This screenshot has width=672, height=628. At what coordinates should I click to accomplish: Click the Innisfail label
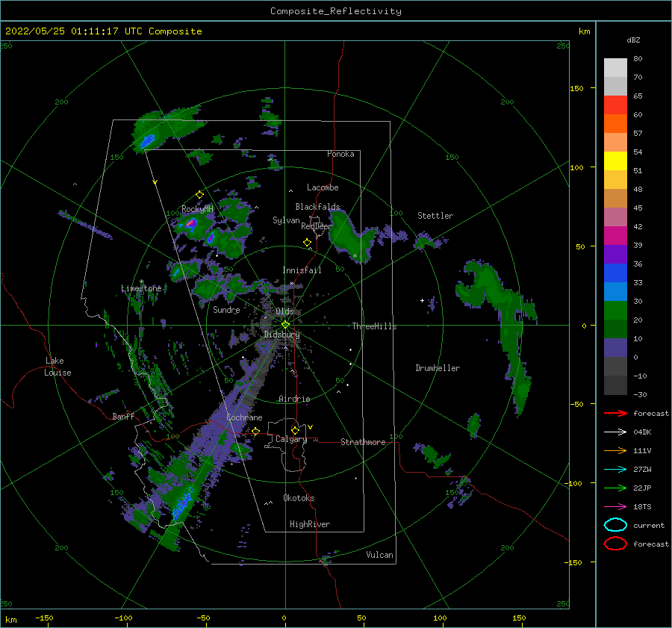[302, 270]
